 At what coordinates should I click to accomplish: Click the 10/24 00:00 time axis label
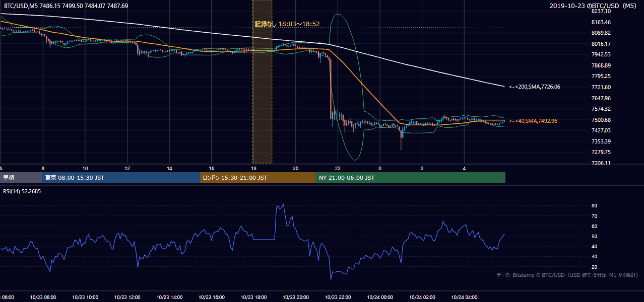pos(380,297)
